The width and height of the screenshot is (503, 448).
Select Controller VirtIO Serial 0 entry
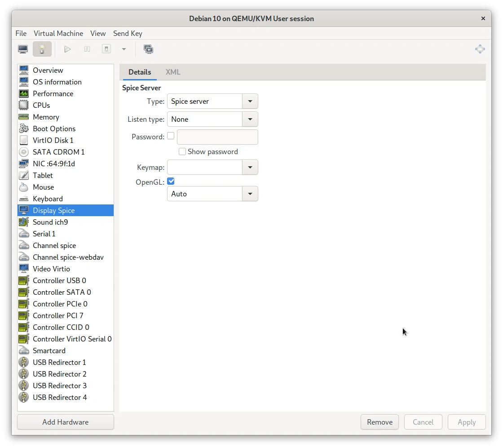coord(66,339)
